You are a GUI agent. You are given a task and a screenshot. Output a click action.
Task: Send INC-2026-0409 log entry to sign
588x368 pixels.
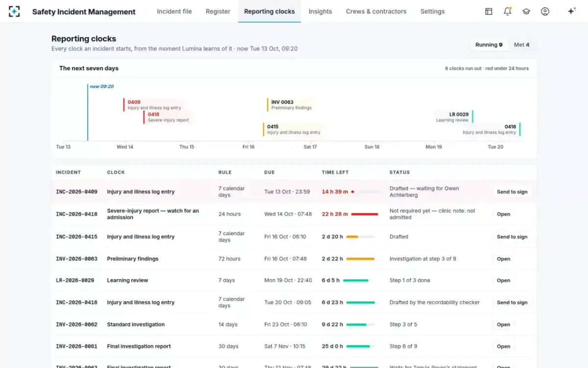(x=512, y=192)
